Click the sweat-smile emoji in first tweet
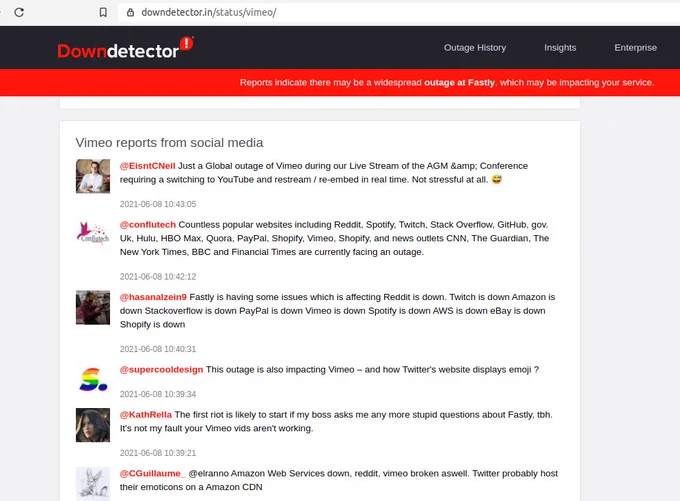This screenshot has height=501, width=680. [x=497, y=179]
